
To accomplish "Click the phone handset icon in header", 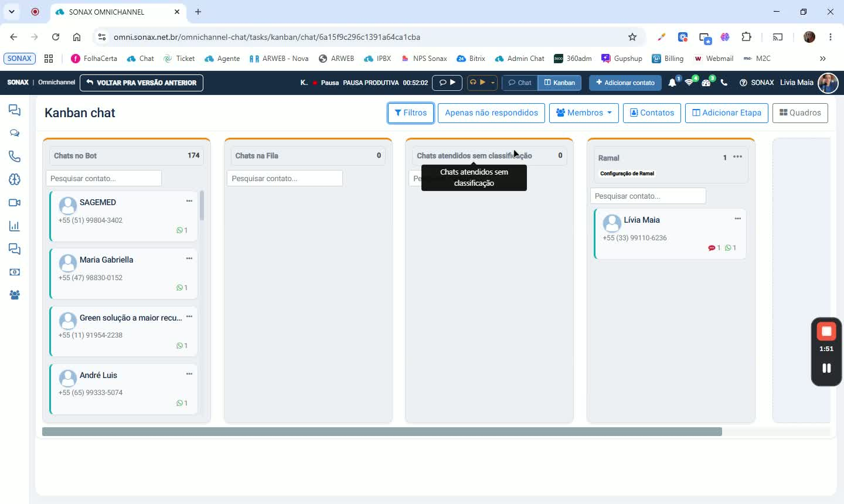I will click(x=724, y=83).
